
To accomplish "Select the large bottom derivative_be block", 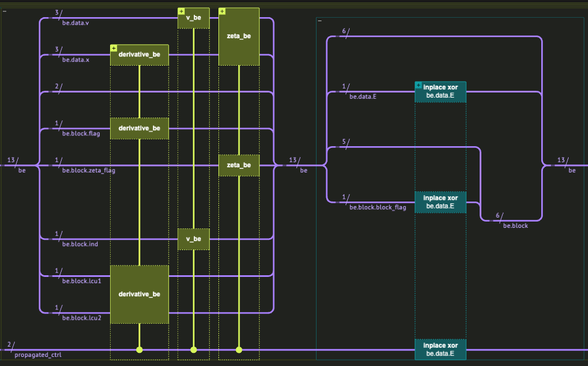I will [x=140, y=294].
